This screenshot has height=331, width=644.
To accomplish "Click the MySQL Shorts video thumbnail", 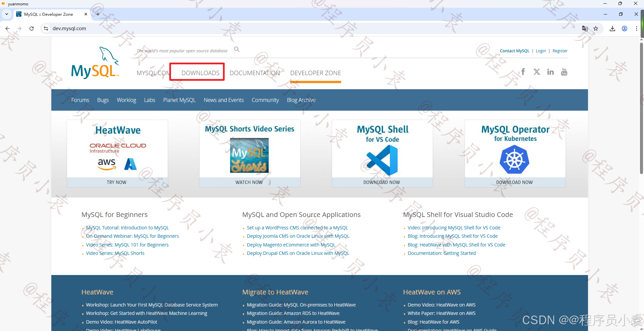I will point(249,155).
